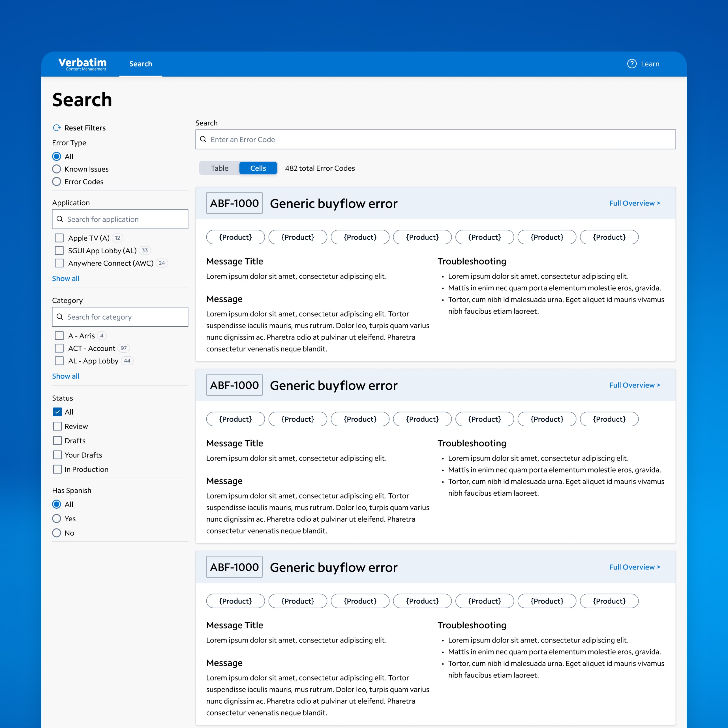Screen dimensions: 728x728
Task: Open Full Overview of third error card
Action: click(635, 567)
